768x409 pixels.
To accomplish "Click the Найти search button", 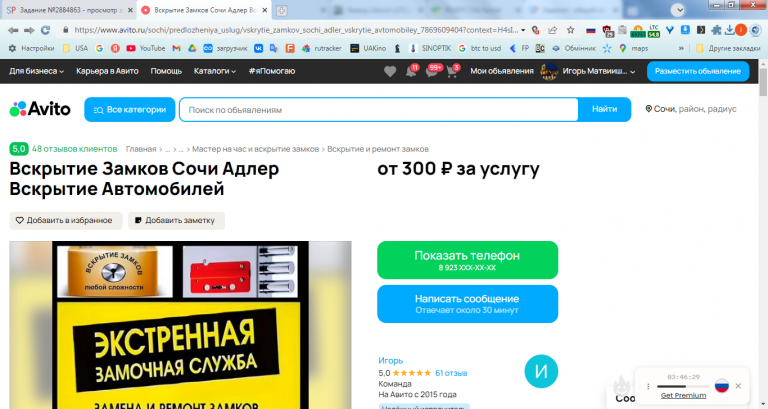I will pos(604,109).
